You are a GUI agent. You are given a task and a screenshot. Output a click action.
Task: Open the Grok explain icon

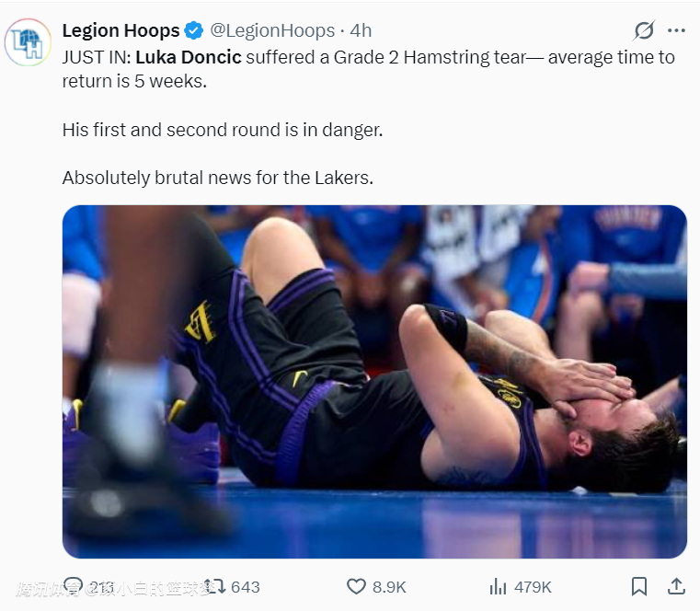644,31
